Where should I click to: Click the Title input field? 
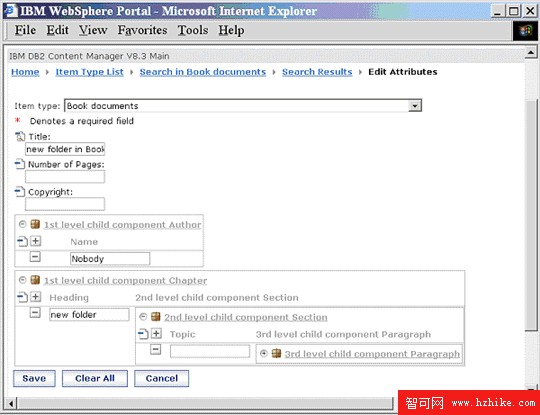[x=65, y=149]
